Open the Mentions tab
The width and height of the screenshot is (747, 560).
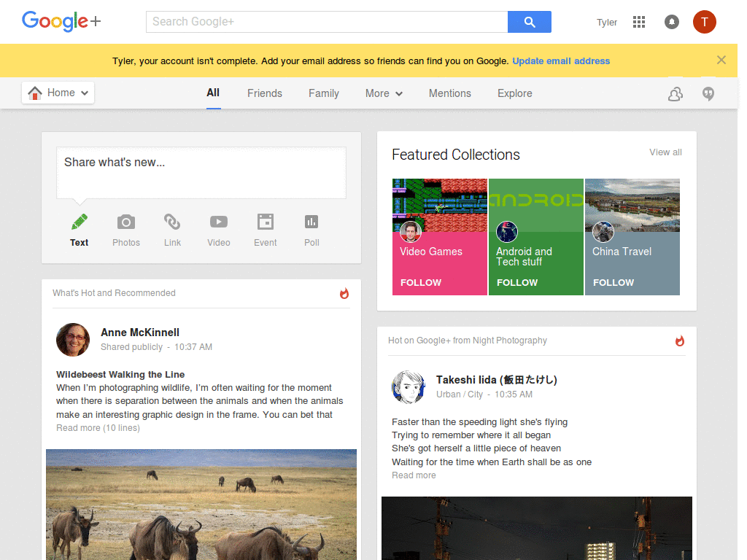[449, 94]
